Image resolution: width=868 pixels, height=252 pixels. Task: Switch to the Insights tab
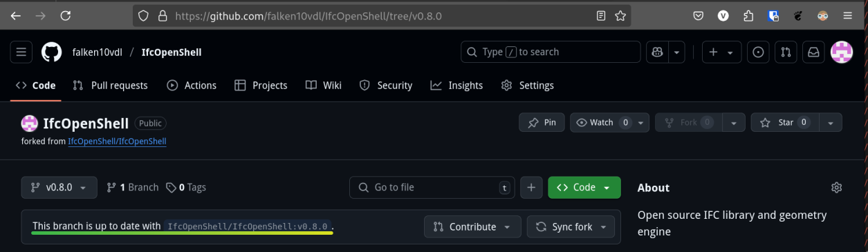point(456,86)
